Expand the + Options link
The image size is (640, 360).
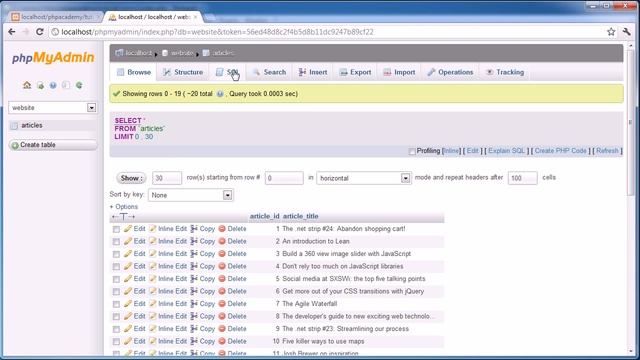coord(124,207)
